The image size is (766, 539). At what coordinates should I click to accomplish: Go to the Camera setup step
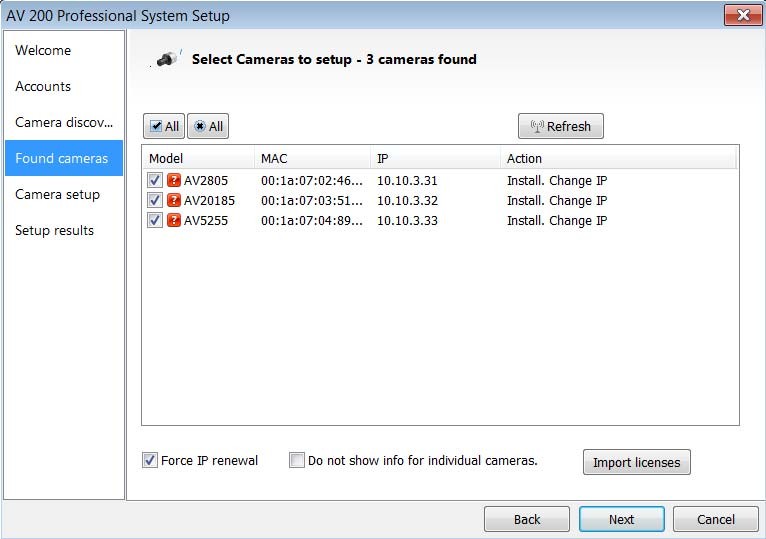58,194
